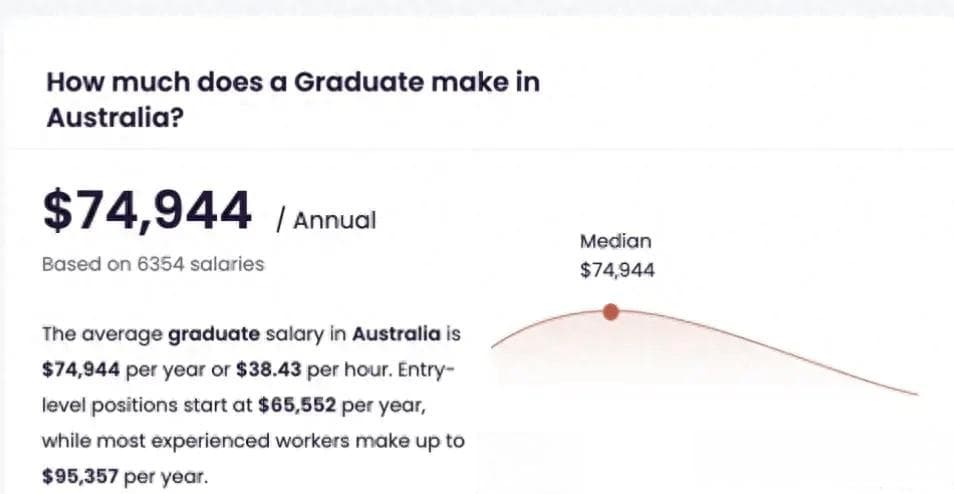The height and width of the screenshot is (494, 954).
Task: Click the word 'Australia?' in the heading
Action: point(115,117)
